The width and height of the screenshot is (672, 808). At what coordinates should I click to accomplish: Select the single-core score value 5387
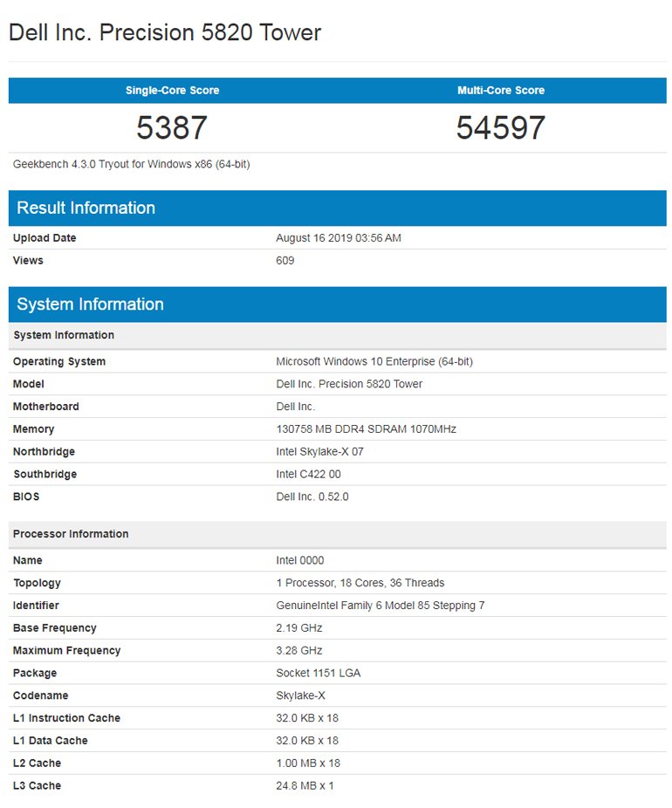pos(172,128)
